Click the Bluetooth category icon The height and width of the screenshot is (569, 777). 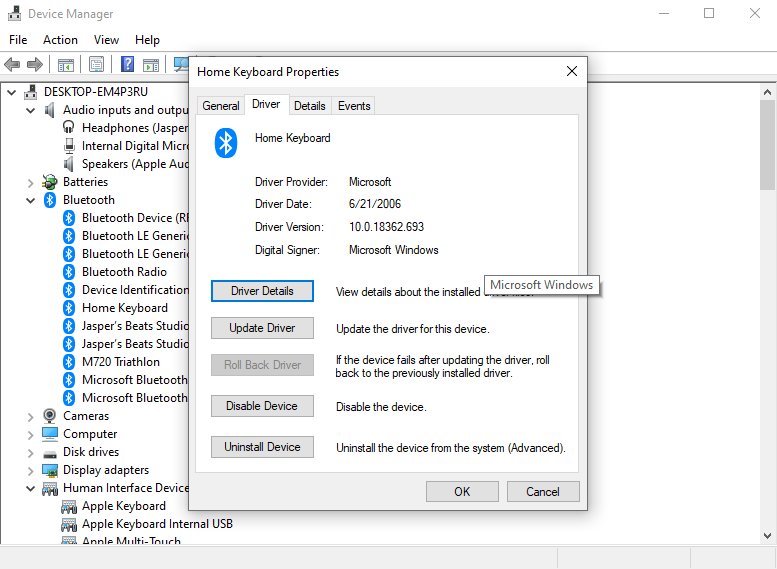coord(50,200)
